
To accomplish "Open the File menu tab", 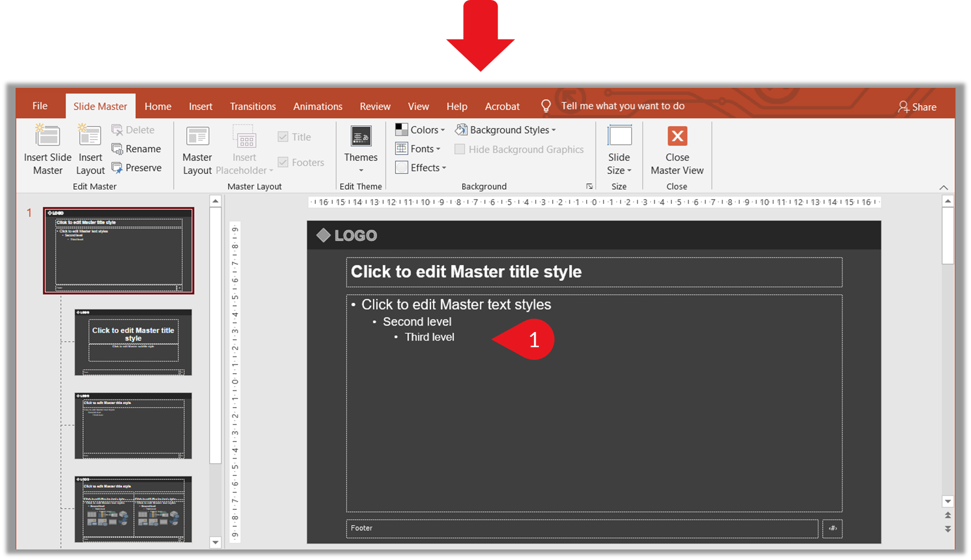I will 40,106.
